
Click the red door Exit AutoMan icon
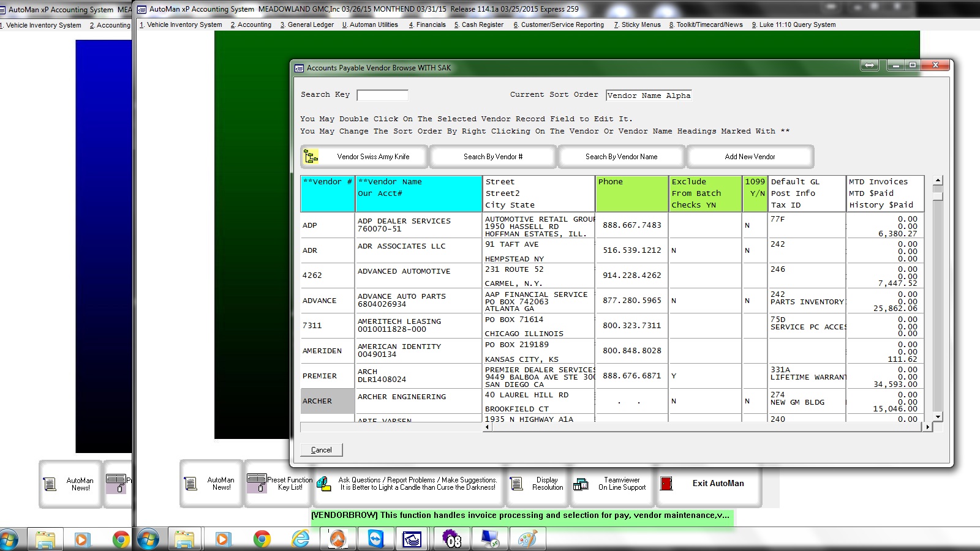coord(667,483)
